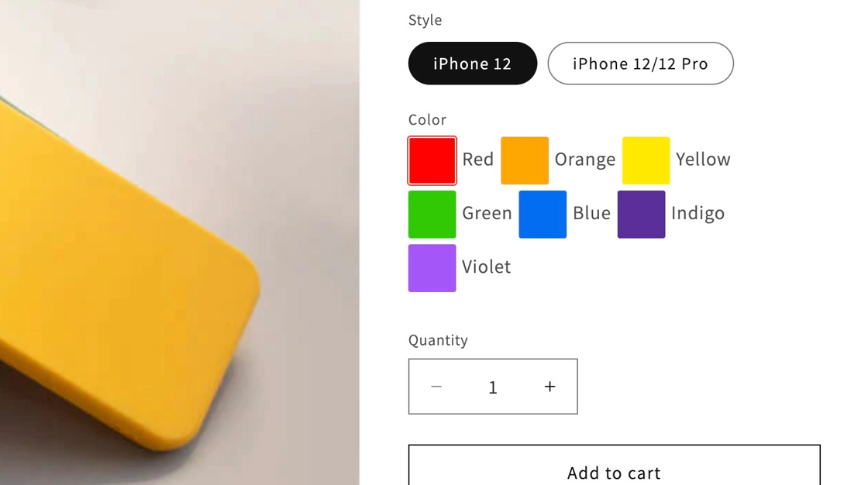Screen dimensions: 868x485
Task: Click the Blue color label text
Action: click(x=591, y=213)
